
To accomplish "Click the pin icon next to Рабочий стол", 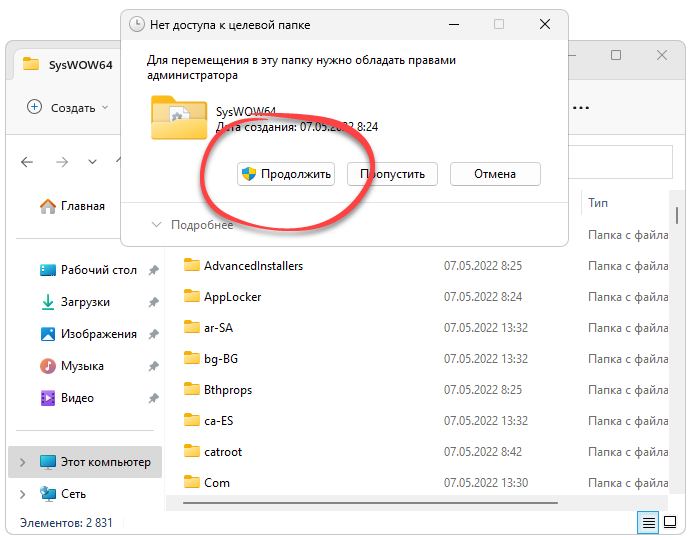I will [x=153, y=270].
